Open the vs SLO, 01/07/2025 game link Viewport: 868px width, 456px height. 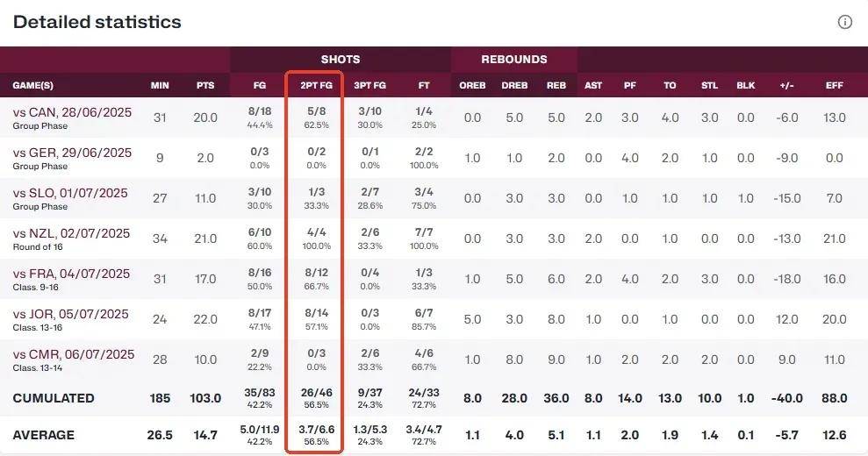point(70,193)
